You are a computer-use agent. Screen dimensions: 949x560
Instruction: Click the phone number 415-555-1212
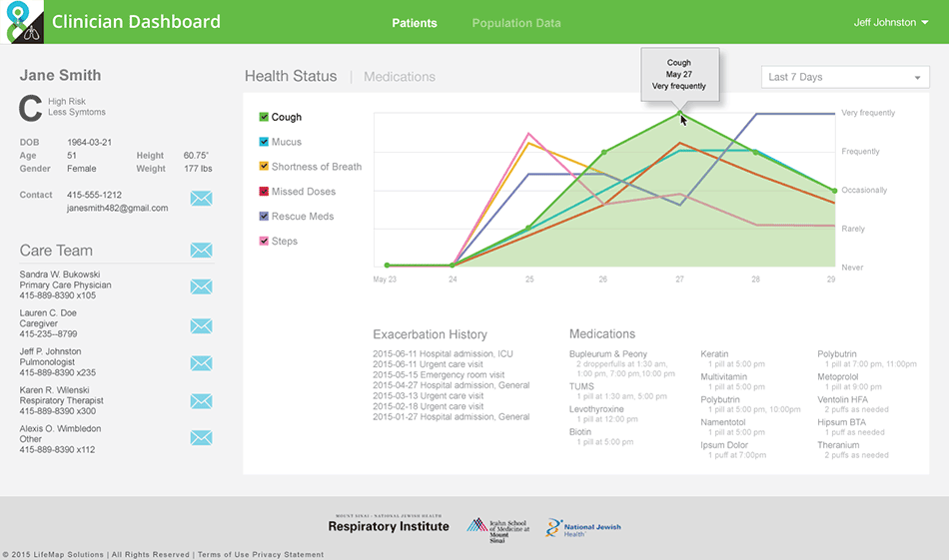point(95,195)
